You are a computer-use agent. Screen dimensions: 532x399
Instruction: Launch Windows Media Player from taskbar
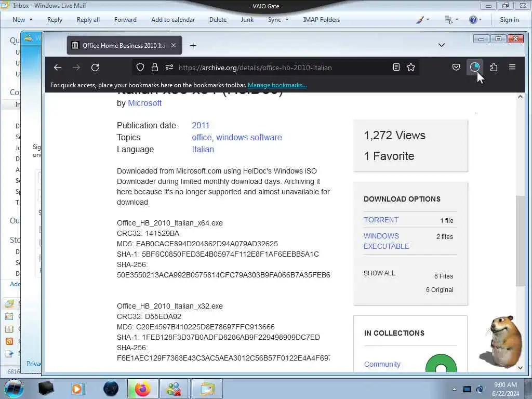click(77, 389)
